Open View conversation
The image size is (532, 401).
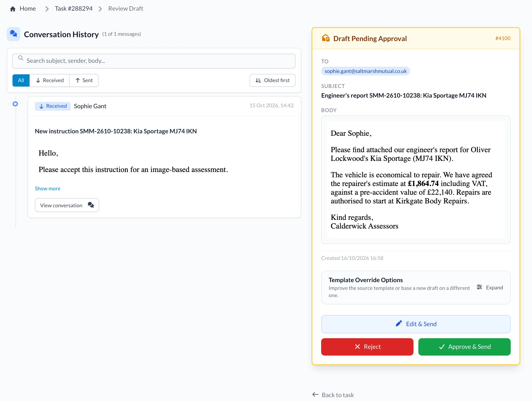click(x=67, y=205)
